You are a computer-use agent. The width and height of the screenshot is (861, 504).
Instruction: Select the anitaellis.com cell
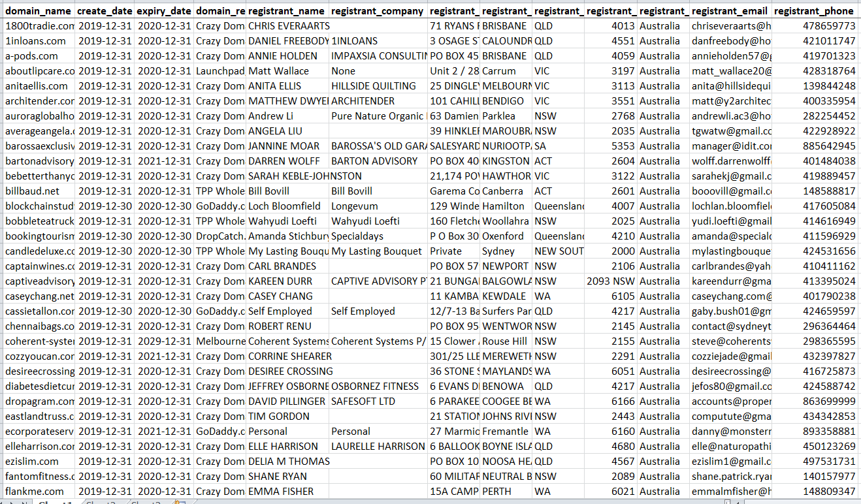click(x=39, y=86)
